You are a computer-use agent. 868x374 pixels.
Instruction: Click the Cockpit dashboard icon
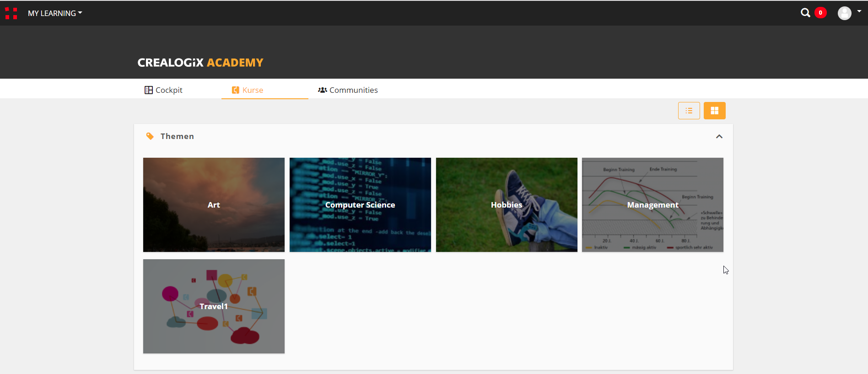tap(149, 90)
